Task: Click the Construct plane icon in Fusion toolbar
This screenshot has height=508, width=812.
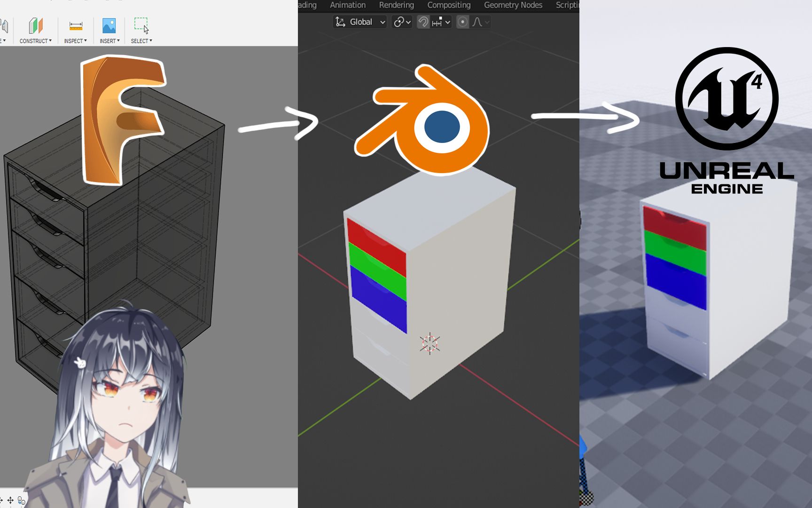Action: (36, 26)
